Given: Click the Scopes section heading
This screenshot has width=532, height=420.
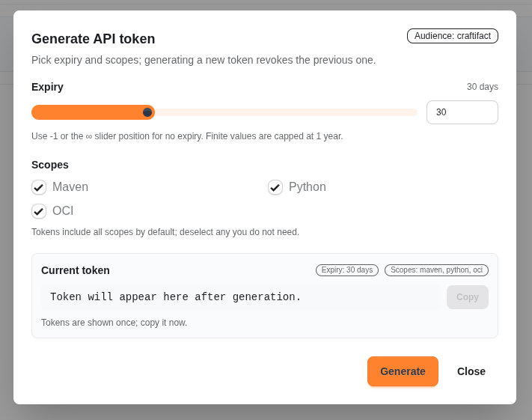Looking at the screenshot, I should coord(50,165).
